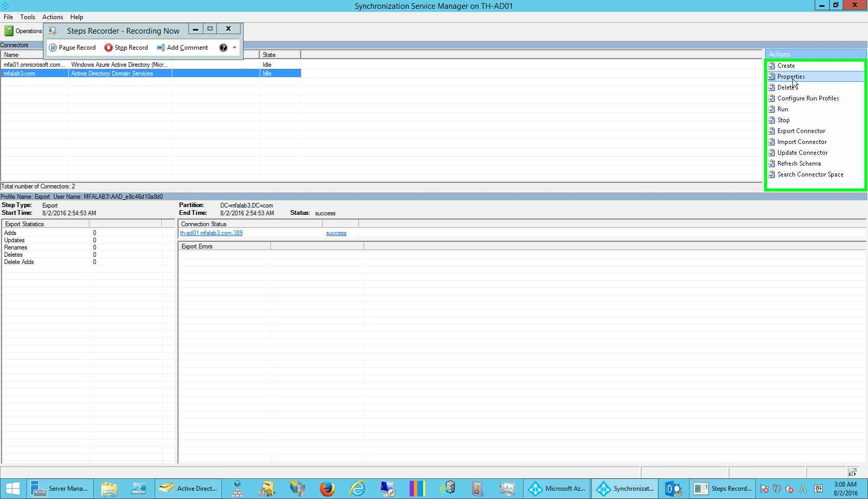Click the Run action

coord(783,109)
